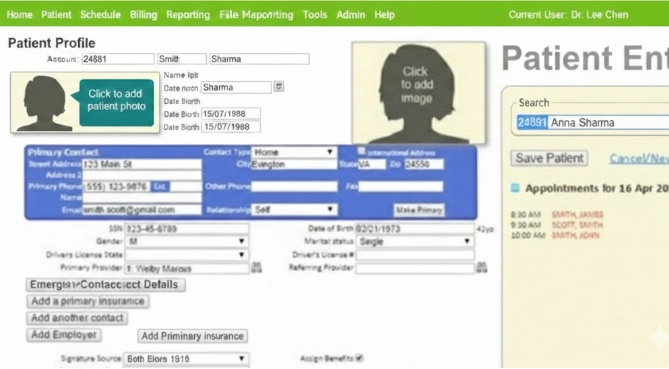Open the Gender dropdown

187,241
